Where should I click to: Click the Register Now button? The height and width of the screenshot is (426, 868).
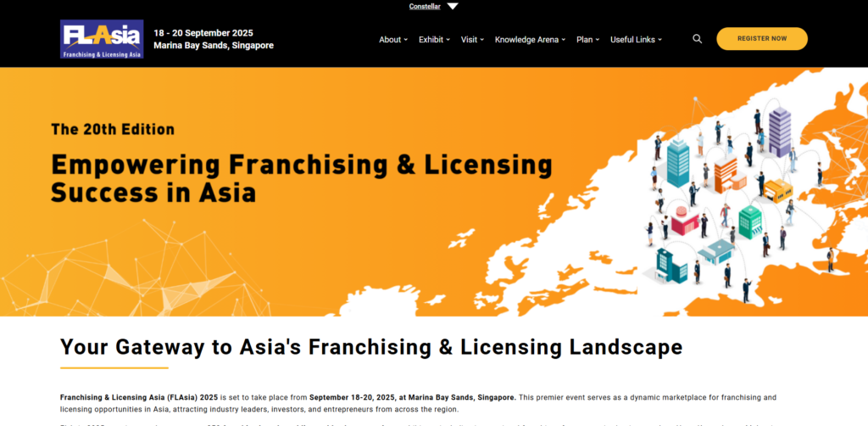point(762,39)
